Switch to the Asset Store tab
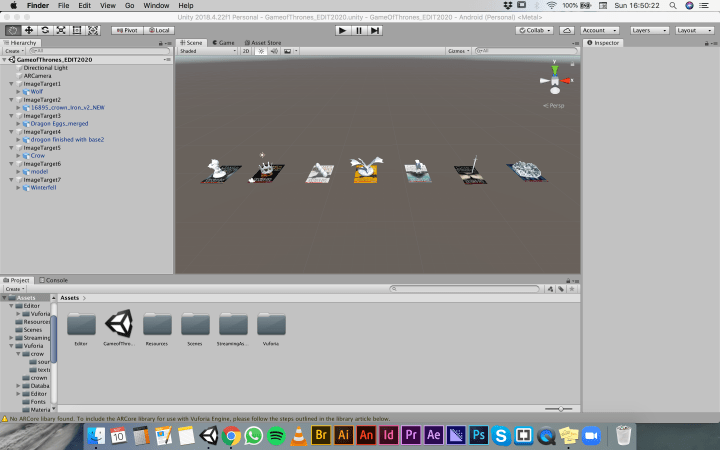 pyautogui.click(x=263, y=43)
